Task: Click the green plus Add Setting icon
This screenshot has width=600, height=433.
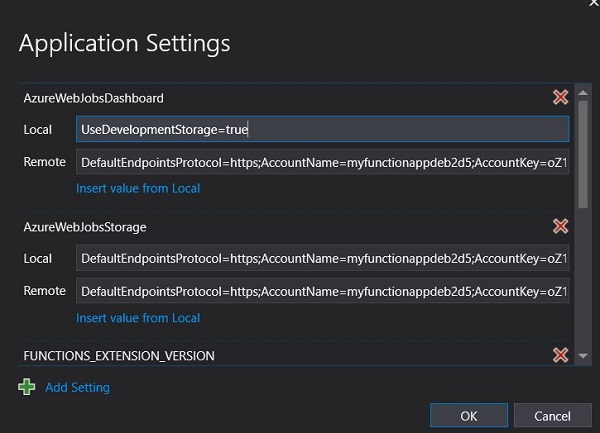Action: pos(27,387)
